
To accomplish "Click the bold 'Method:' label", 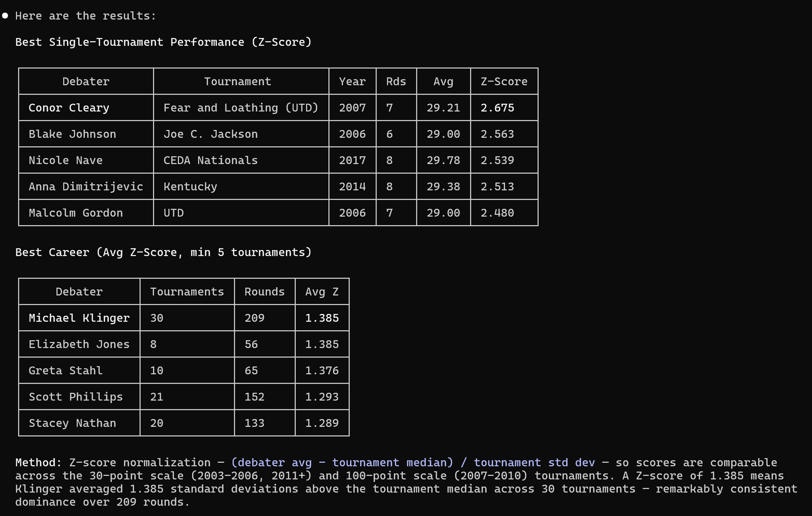I will click(x=38, y=462).
